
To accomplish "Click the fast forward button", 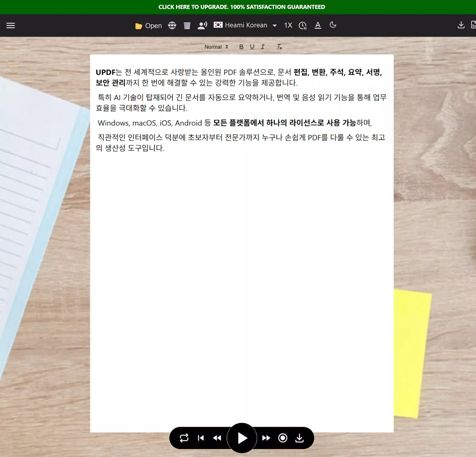I will [266, 438].
